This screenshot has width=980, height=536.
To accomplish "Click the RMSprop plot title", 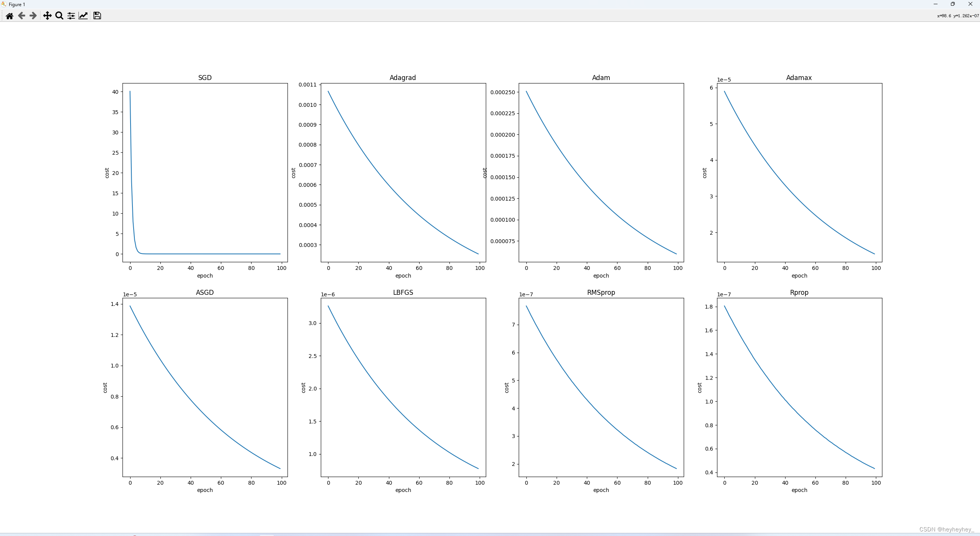I will click(601, 293).
